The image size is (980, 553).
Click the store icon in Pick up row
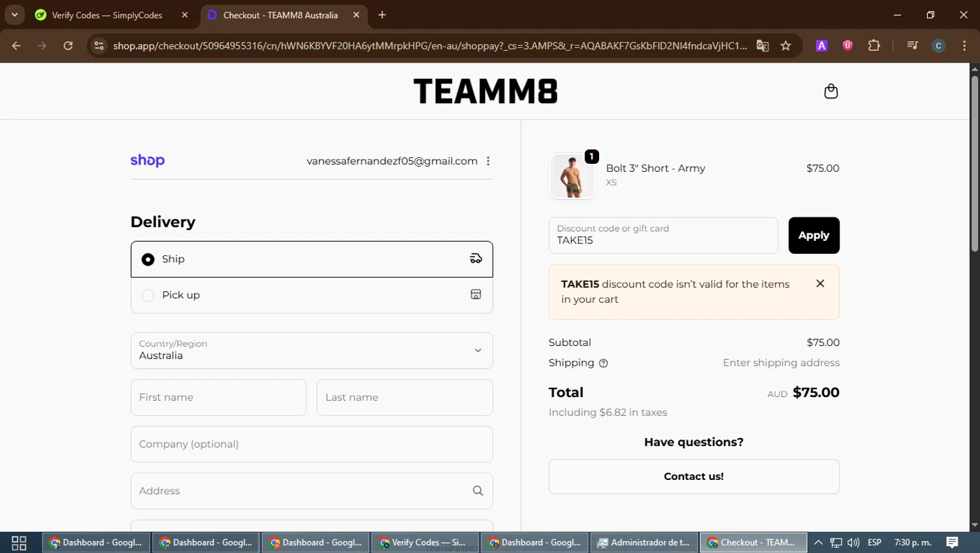476,294
